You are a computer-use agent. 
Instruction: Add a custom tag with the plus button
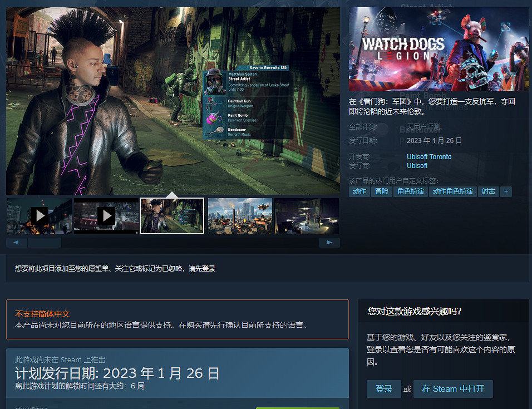(506, 191)
